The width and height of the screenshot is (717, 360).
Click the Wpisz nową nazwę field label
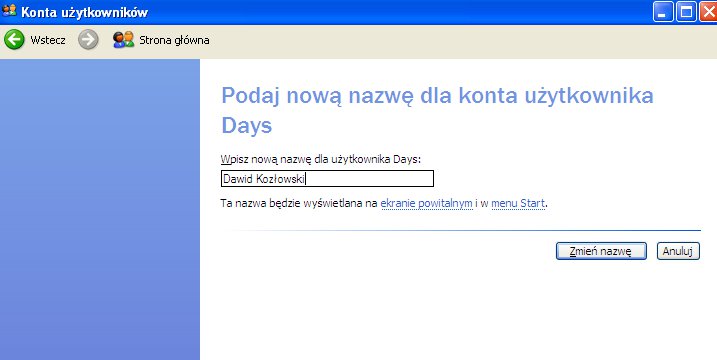click(321, 159)
